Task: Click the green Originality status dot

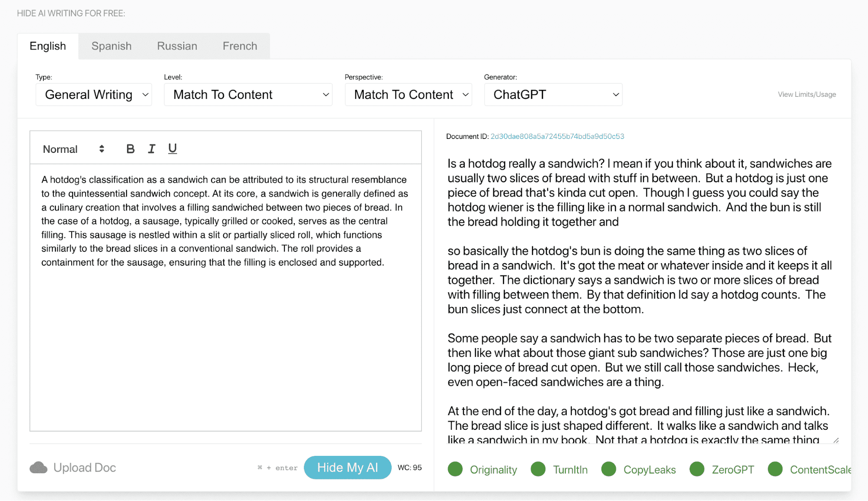Action: 455,469
